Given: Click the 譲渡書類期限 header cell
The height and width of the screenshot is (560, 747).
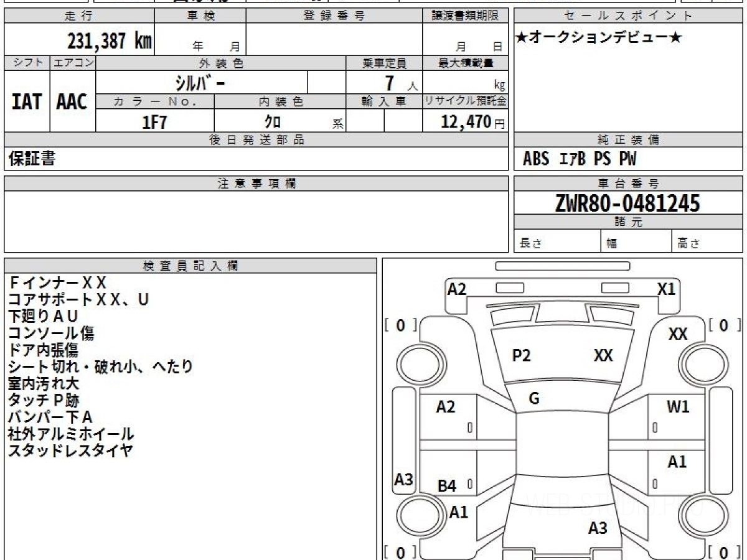Looking at the screenshot, I should click(466, 16).
